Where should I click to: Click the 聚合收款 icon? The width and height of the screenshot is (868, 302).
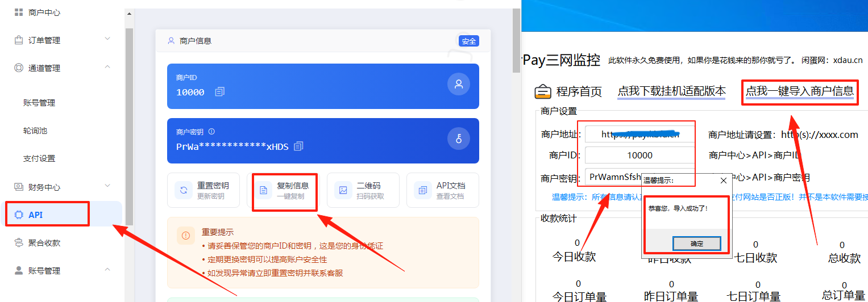19,242
